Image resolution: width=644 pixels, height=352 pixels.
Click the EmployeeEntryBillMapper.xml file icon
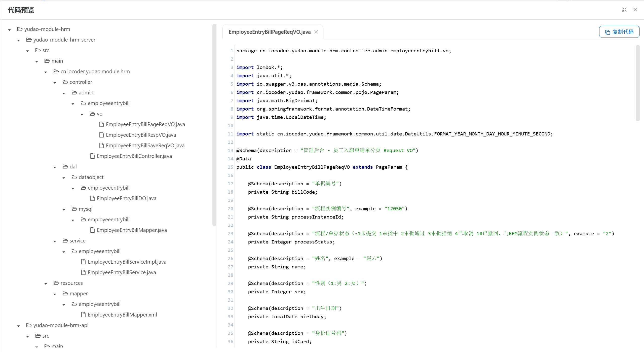click(x=83, y=315)
